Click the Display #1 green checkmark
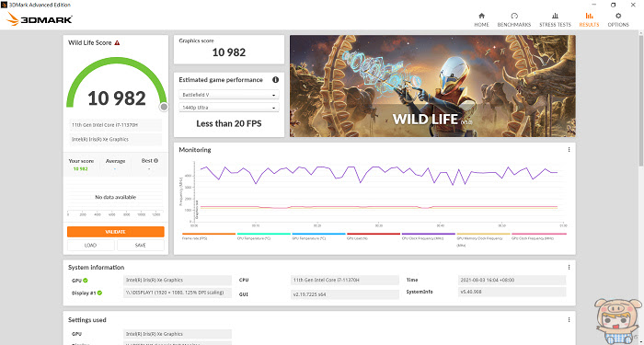The height and width of the screenshot is (345, 644). [99, 293]
